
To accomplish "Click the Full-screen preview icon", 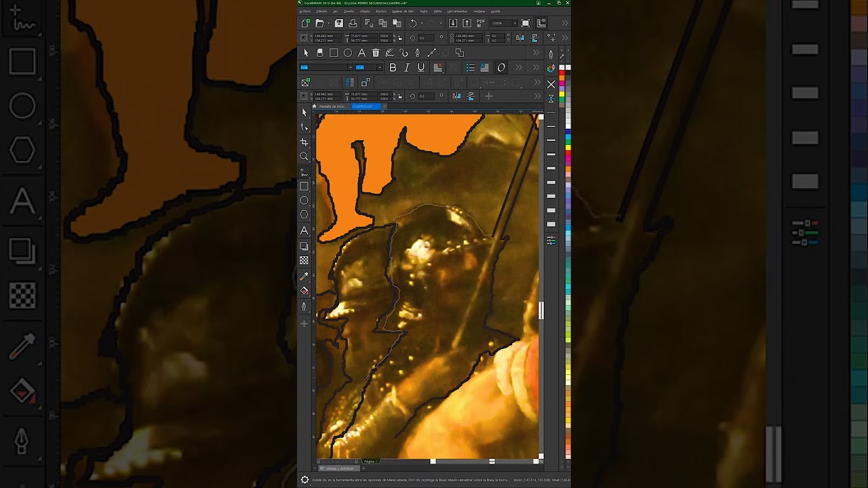I will [x=525, y=23].
